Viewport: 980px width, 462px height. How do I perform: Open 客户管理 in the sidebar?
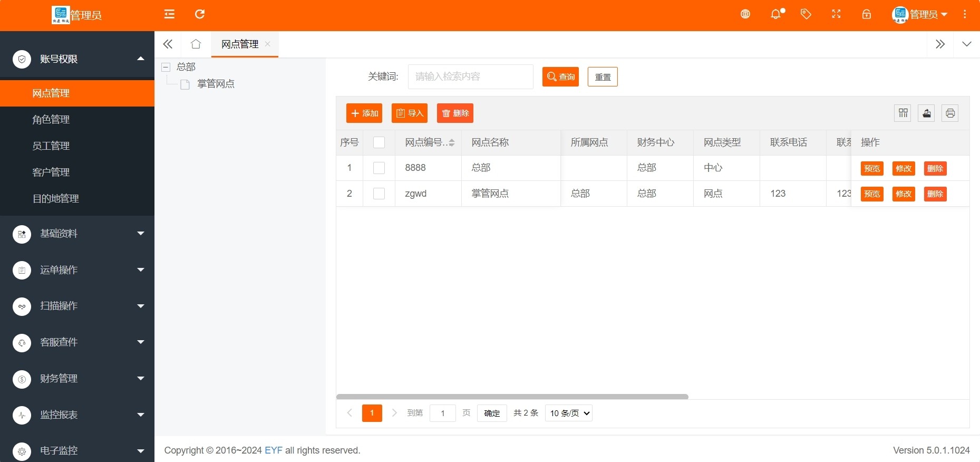click(77, 172)
